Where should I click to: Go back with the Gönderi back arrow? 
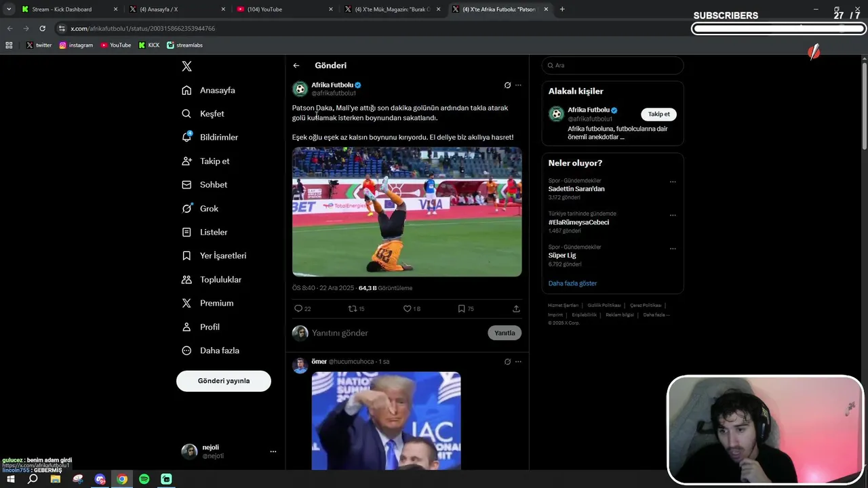[296, 66]
